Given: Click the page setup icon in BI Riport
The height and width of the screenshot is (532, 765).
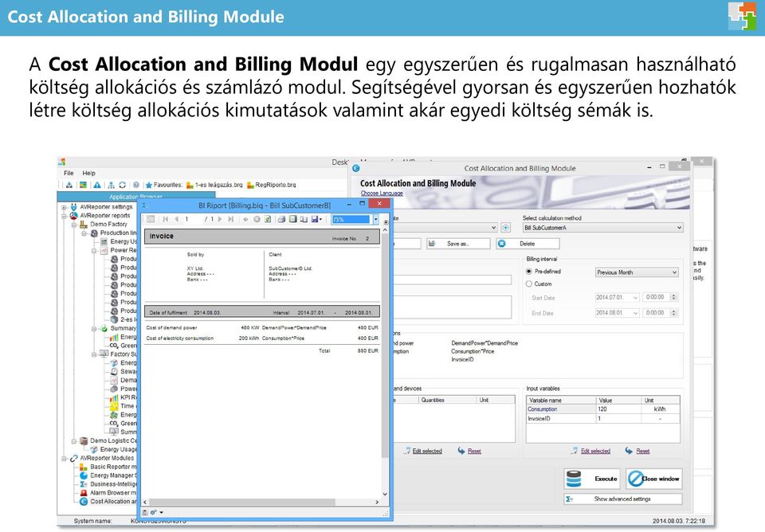Looking at the screenshot, I should [304, 220].
